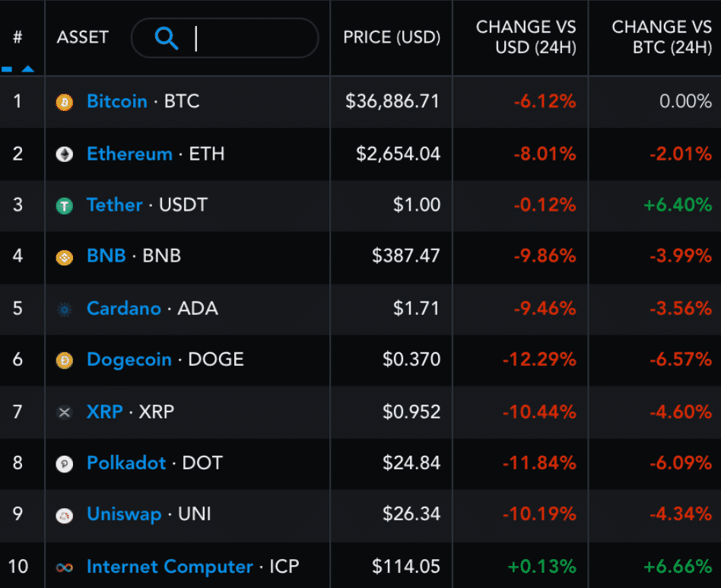This screenshot has height=588, width=721.
Task: Click the XRP coin logo icon
Action: click(x=65, y=412)
